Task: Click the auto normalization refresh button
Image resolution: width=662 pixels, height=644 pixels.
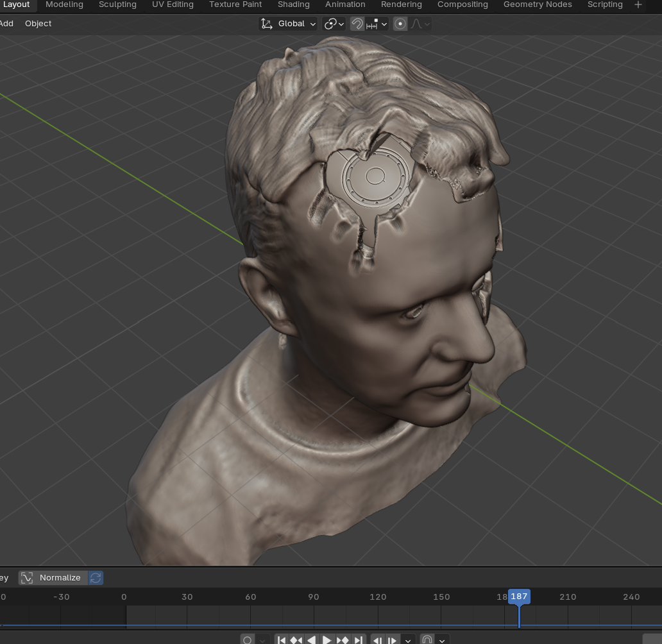Action: coord(96,578)
